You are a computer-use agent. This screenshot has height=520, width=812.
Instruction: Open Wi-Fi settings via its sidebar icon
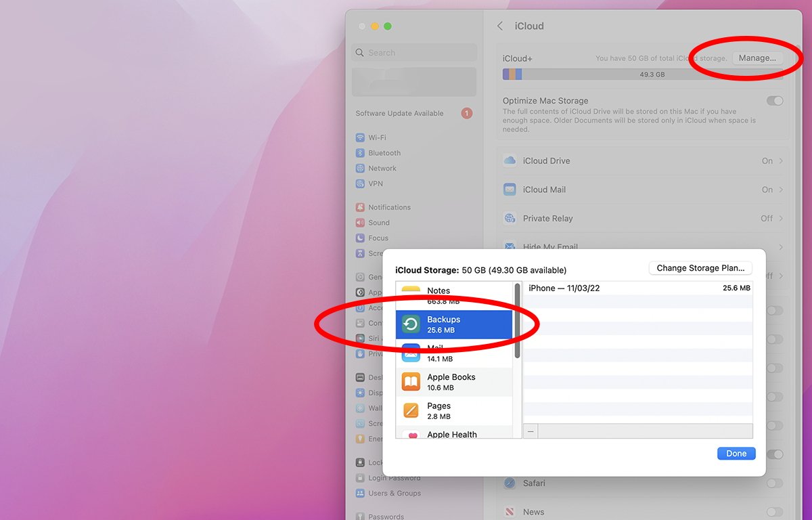click(360, 137)
